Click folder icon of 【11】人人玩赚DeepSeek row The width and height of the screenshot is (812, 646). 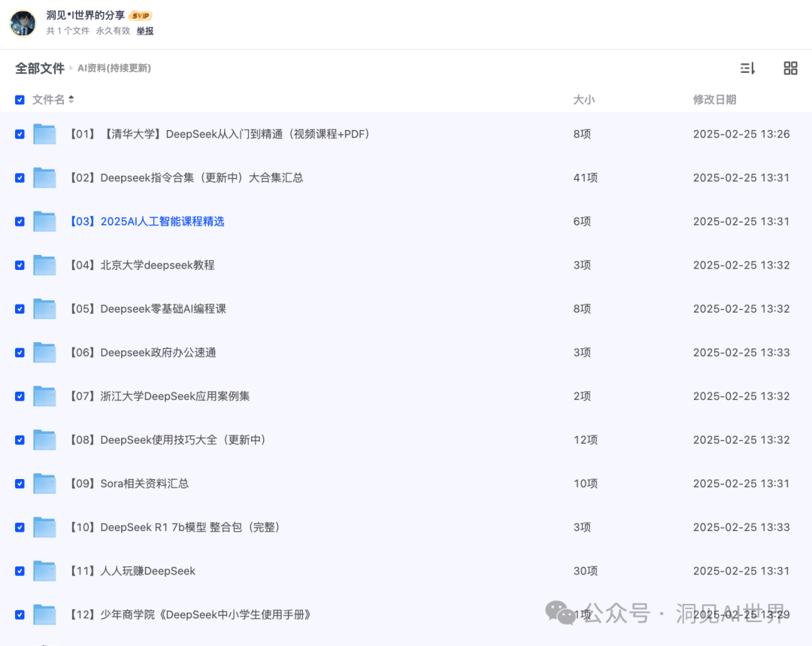44,571
